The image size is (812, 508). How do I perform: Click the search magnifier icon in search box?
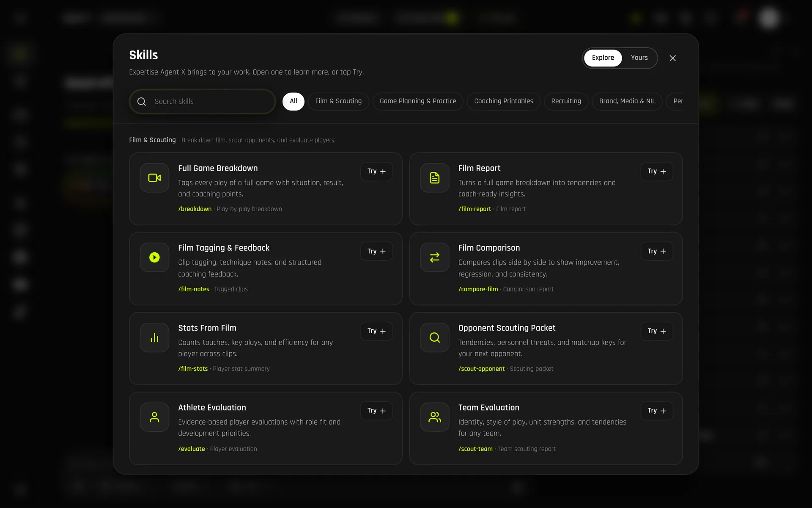(142, 102)
